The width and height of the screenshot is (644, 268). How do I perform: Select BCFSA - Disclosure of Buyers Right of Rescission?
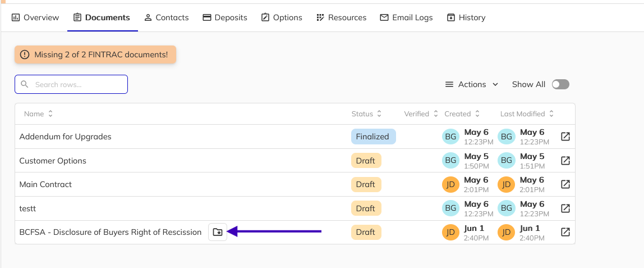point(111,232)
